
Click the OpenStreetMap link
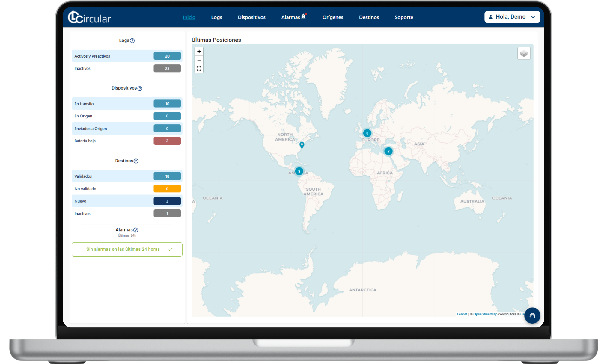[x=485, y=314]
